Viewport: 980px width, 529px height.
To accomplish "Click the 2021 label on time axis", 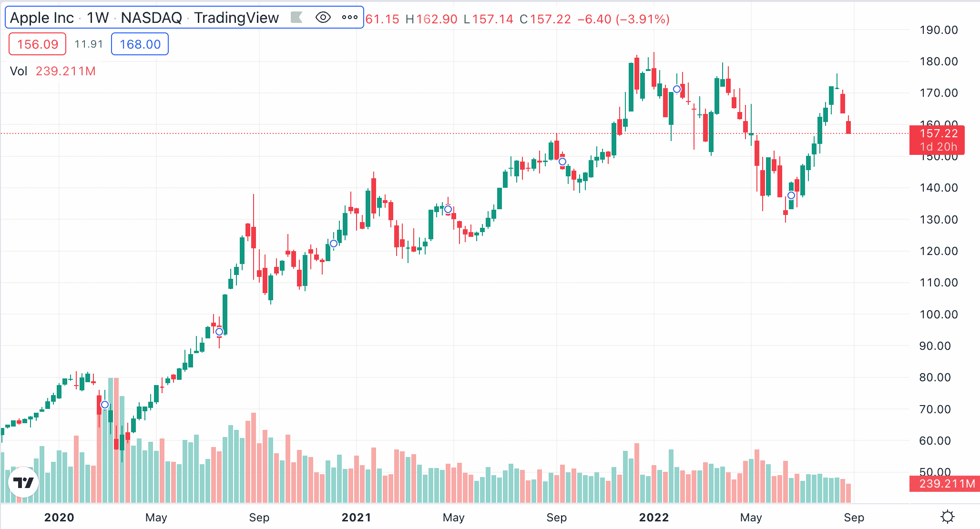I will point(357,518).
